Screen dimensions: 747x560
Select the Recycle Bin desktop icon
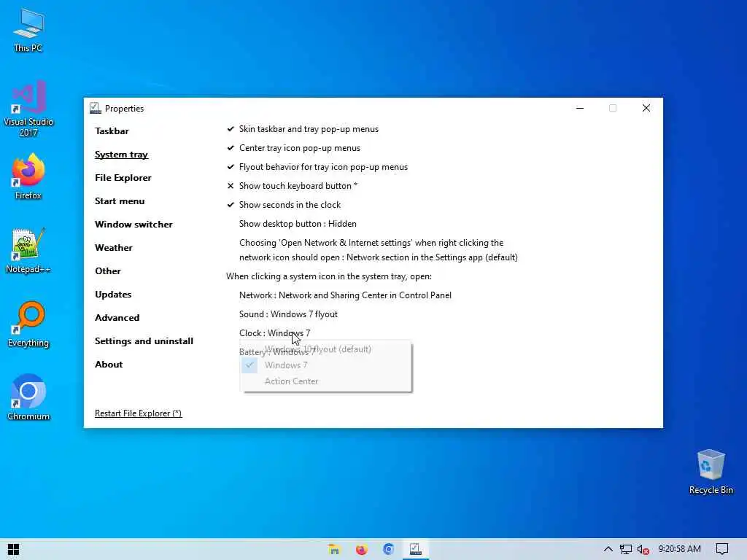[x=711, y=472]
